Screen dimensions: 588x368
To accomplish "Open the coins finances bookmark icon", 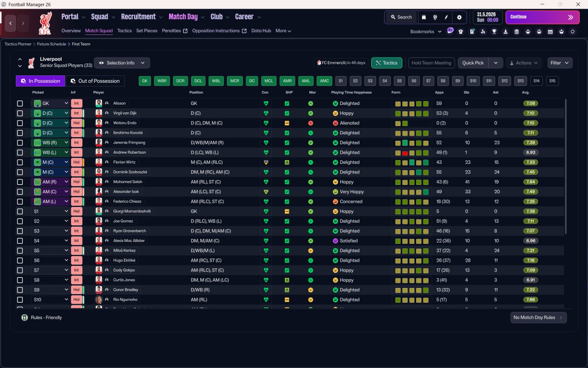I will pyautogui.click(x=516, y=32).
